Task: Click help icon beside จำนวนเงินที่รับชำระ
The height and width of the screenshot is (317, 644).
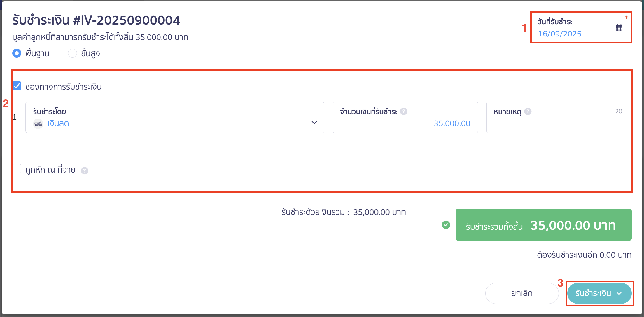Action: point(404,111)
